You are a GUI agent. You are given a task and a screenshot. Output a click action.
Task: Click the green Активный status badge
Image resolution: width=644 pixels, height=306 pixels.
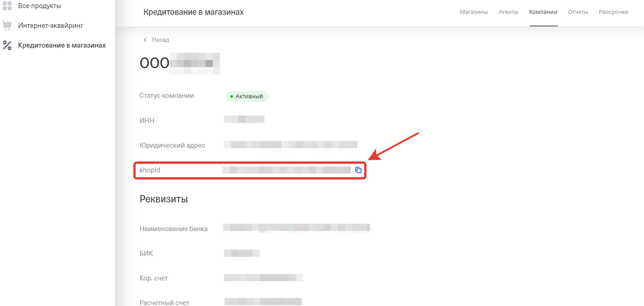pos(246,96)
